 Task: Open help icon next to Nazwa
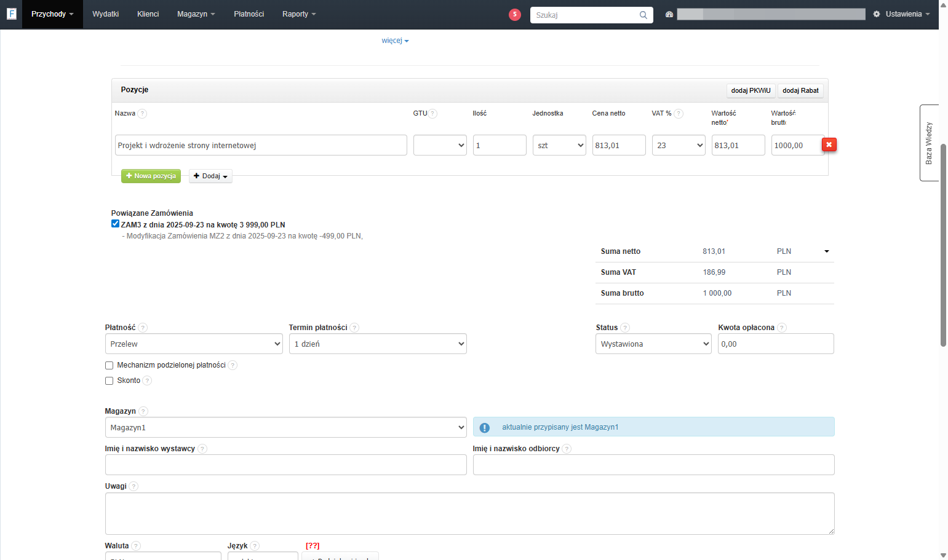[x=142, y=114]
